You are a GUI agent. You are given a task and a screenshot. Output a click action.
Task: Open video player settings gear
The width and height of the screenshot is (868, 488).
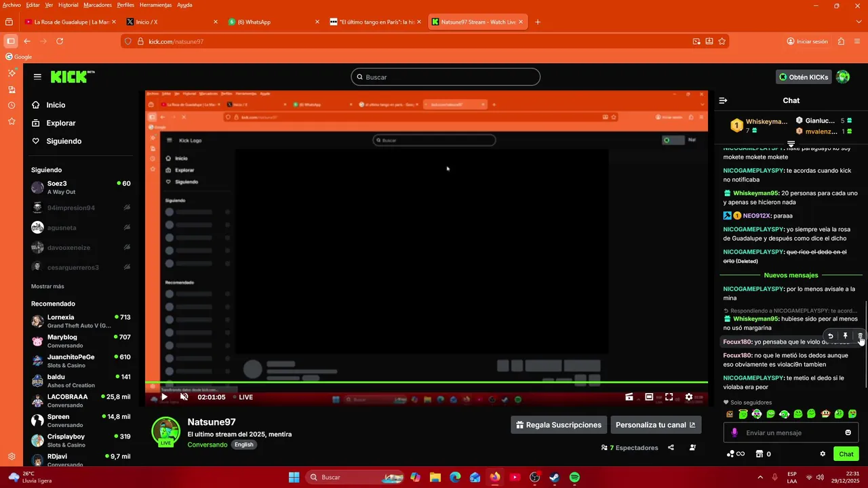689,397
